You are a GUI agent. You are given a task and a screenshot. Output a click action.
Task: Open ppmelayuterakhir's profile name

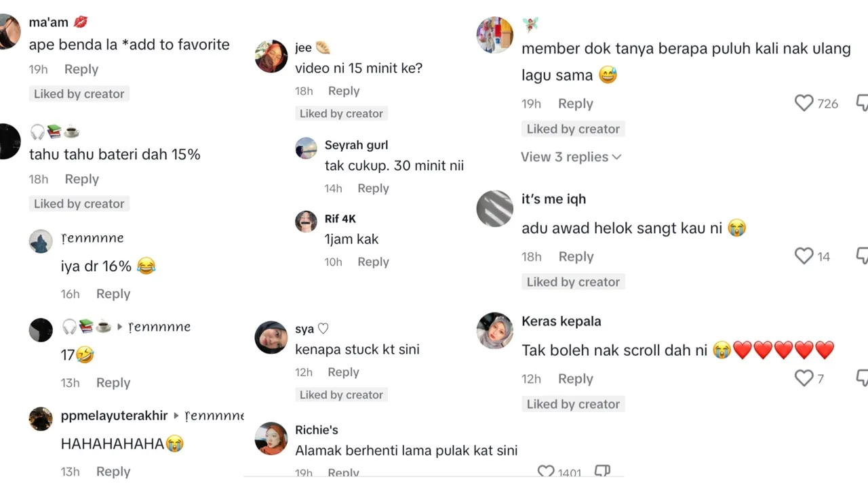(x=114, y=415)
